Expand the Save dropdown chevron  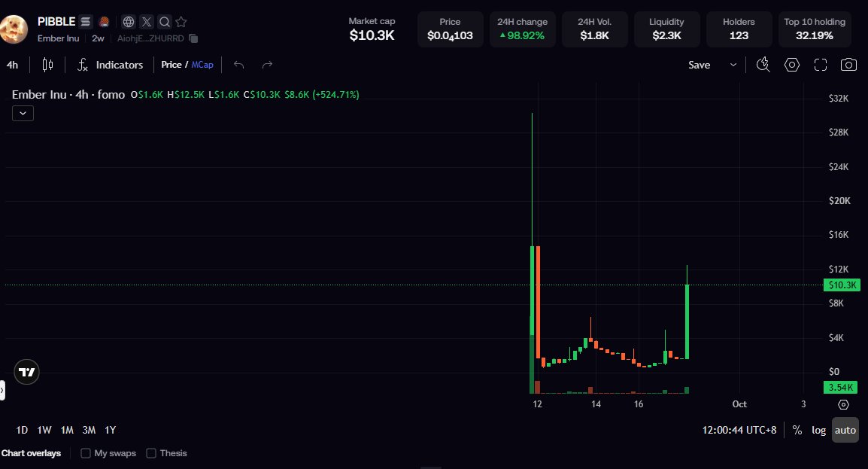click(733, 65)
